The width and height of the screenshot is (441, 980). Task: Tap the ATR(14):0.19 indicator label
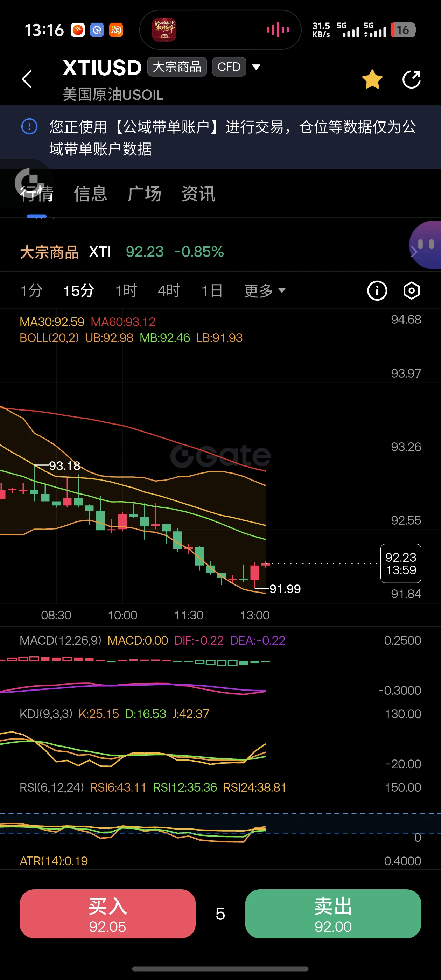click(54, 861)
